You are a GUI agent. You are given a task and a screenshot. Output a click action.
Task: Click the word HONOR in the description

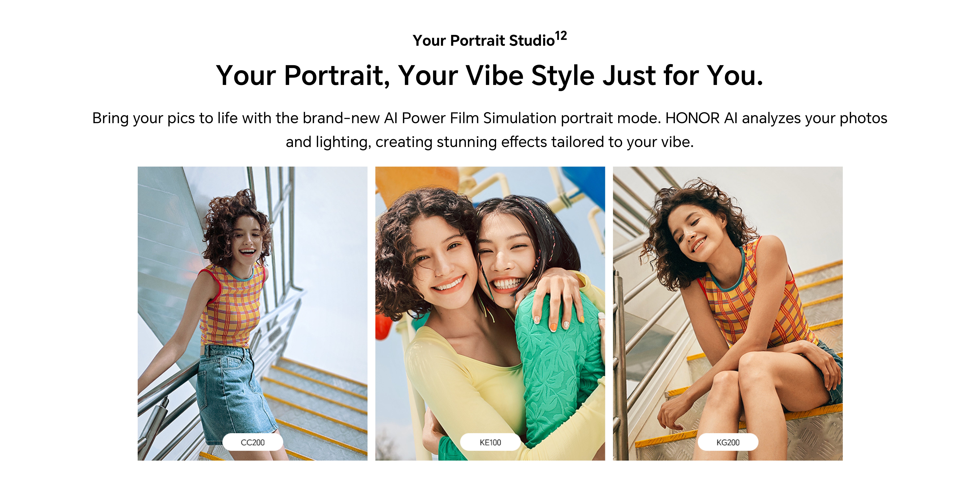click(x=692, y=118)
